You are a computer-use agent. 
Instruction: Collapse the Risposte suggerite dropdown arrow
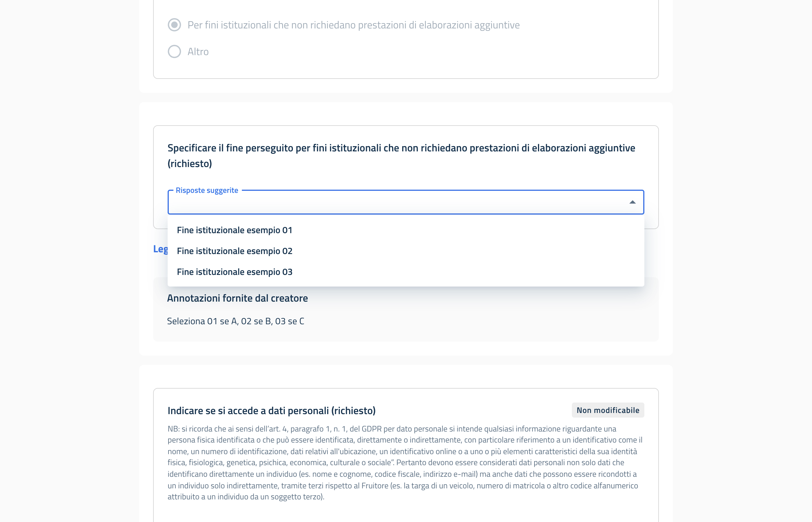click(x=632, y=202)
